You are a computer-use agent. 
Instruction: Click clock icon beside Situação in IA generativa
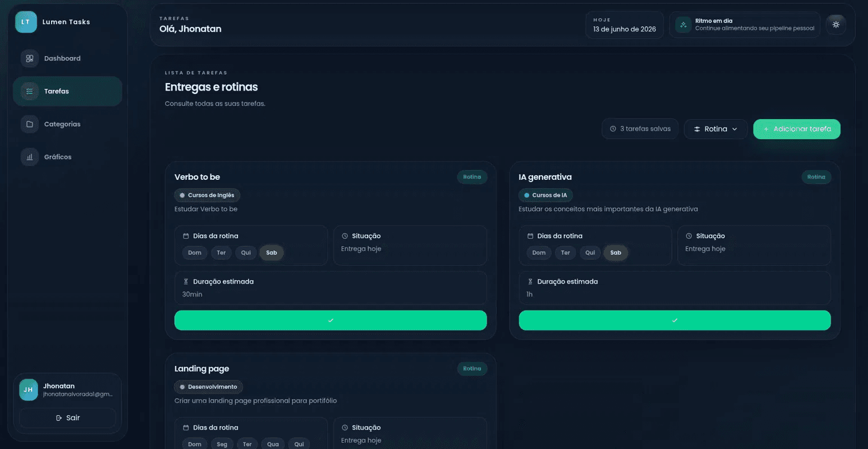pyautogui.click(x=689, y=236)
